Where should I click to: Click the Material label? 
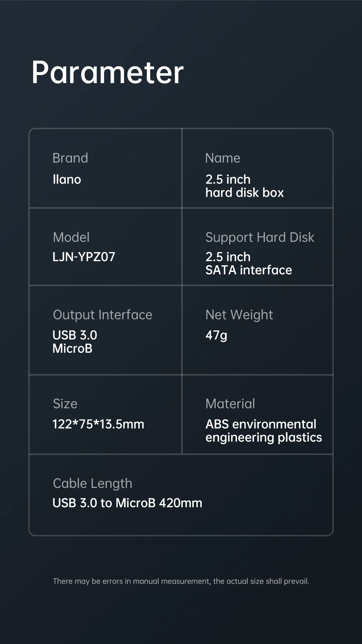coord(230,404)
